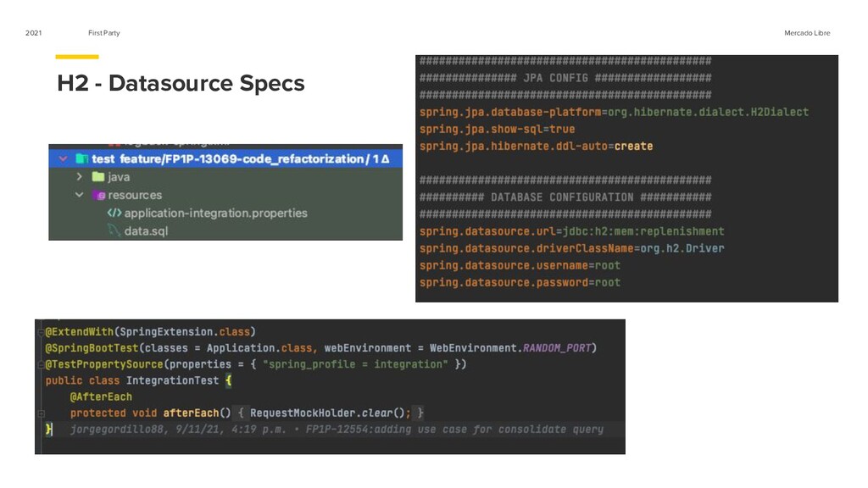
Task: Click the spring.datasource.password=root line
Action: [x=520, y=283]
